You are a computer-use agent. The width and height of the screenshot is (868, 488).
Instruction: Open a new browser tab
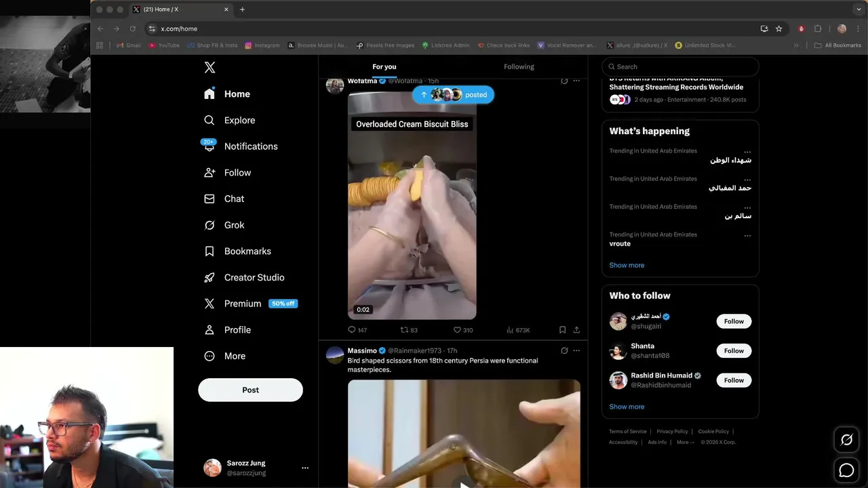(242, 9)
